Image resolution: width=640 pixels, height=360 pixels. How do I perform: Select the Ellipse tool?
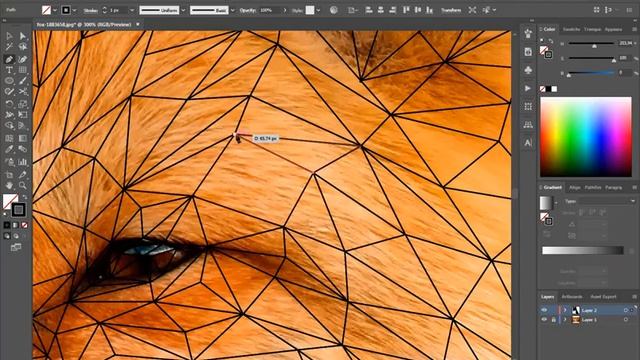click(x=9, y=81)
